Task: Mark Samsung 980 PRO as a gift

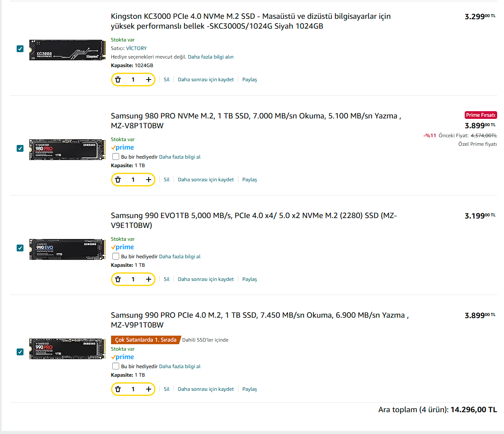Action: click(115, 156)
